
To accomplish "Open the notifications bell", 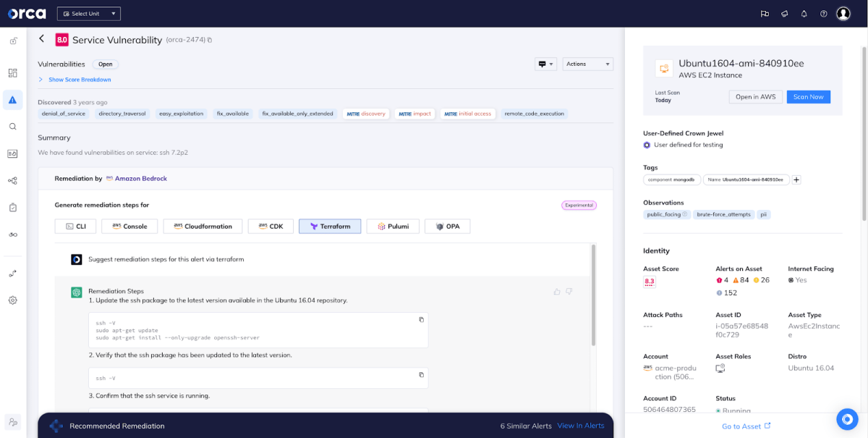I will click(804, 14).
